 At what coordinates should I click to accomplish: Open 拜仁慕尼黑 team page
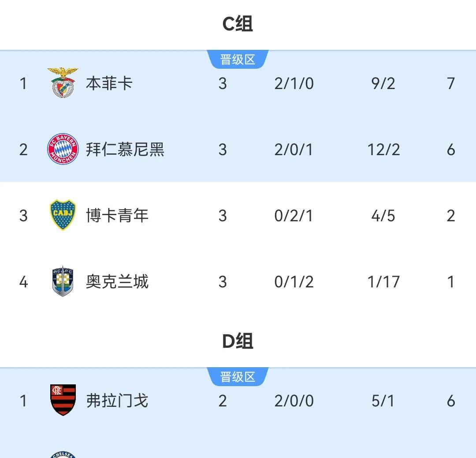click(125, 149)
